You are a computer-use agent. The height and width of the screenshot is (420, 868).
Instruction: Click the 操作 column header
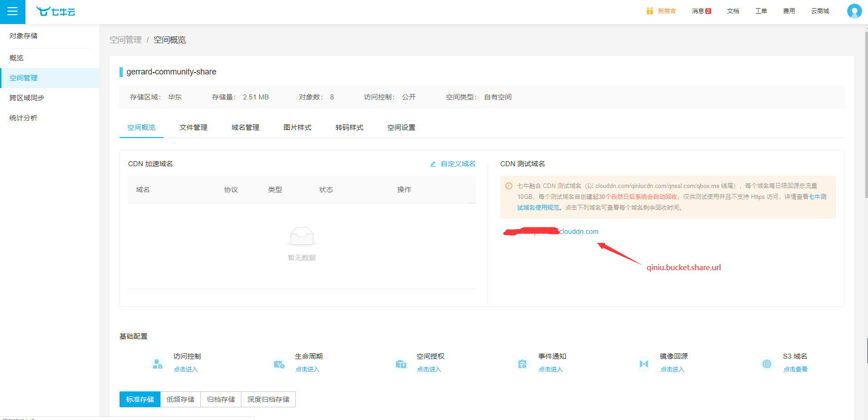(404, 190)
